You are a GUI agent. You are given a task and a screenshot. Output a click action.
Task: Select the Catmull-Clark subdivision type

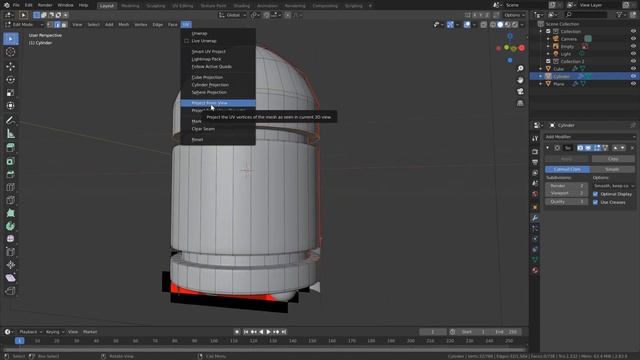(x=567, y=169)
